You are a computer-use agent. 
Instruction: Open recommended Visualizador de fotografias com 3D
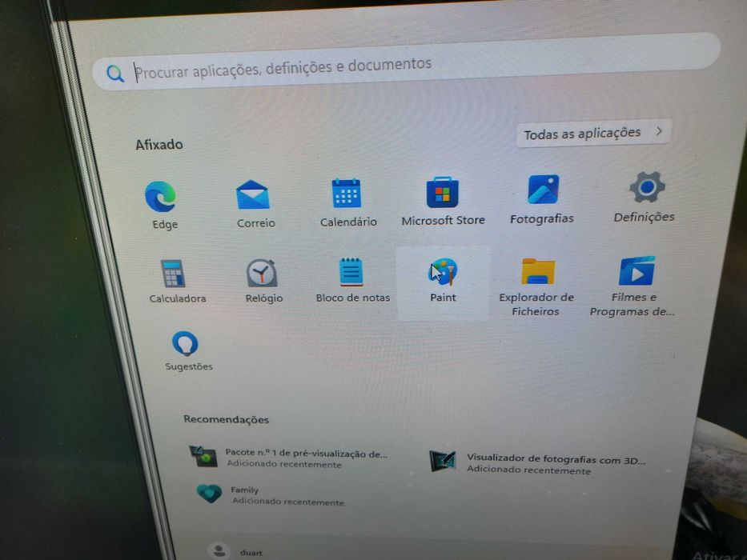tap(537, 463)
